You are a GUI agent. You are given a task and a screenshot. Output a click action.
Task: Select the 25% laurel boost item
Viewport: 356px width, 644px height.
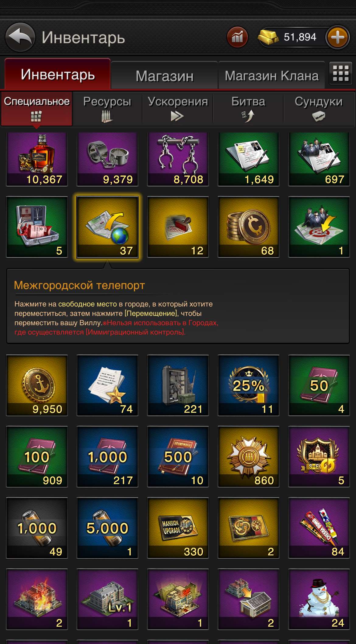pyautogui.click(x=249, y=385)
